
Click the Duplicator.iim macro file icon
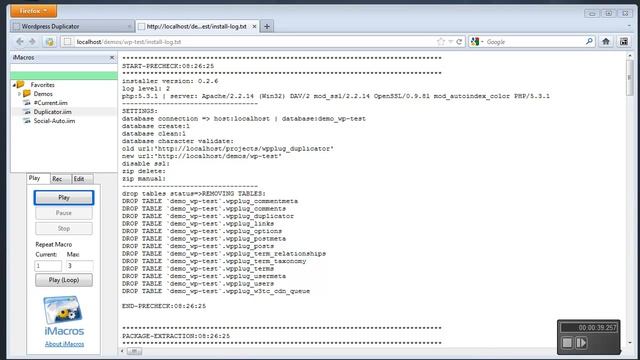27,111
